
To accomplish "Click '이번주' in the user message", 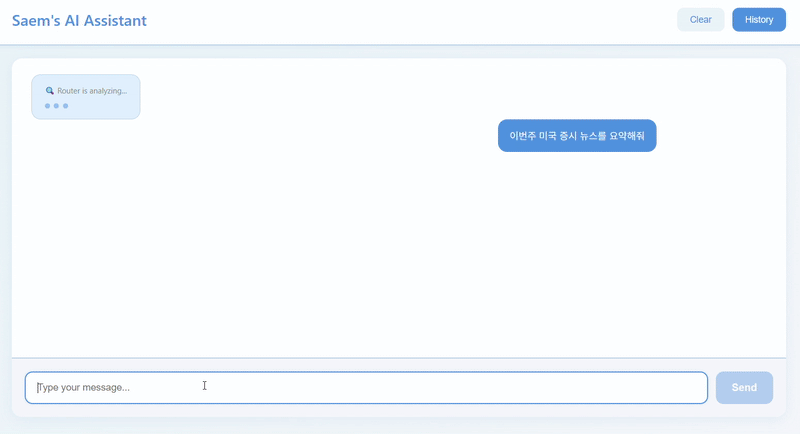I will [522, 136].
